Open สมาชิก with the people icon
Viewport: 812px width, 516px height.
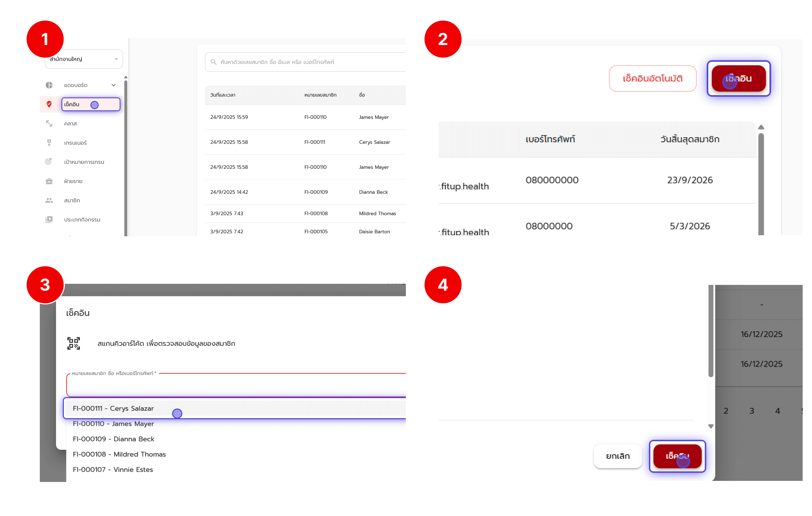49,200
